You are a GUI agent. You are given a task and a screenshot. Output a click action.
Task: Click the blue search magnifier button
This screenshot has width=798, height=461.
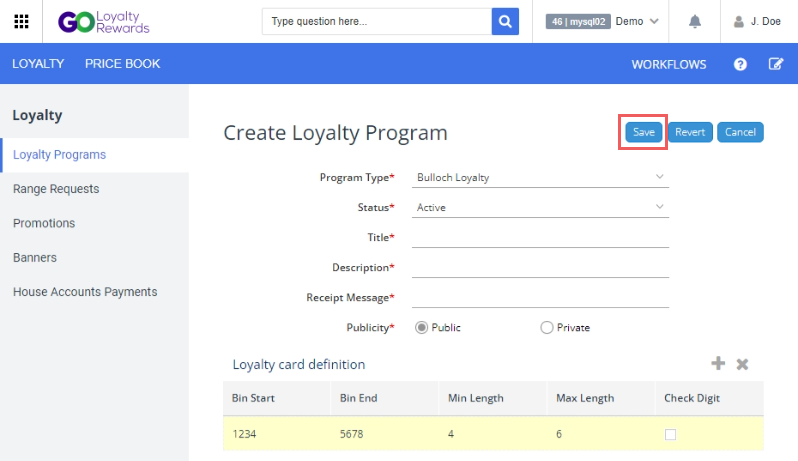pyautogui.click(x=505, y=21)
